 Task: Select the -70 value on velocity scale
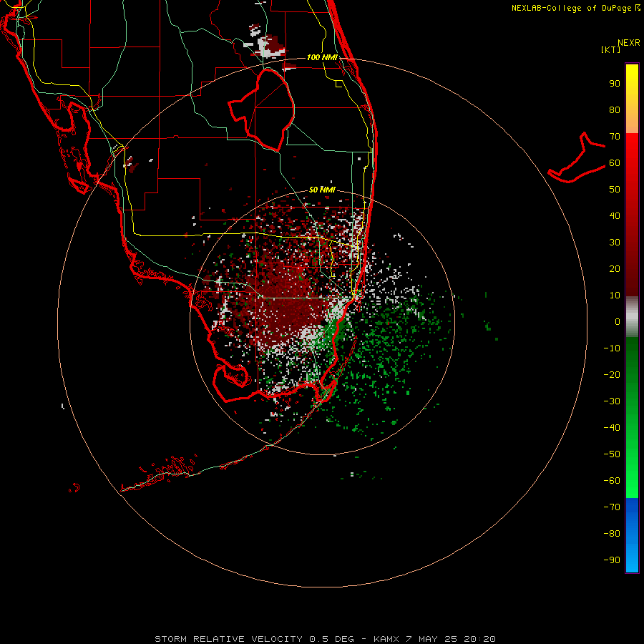click(x=612, y=507)
